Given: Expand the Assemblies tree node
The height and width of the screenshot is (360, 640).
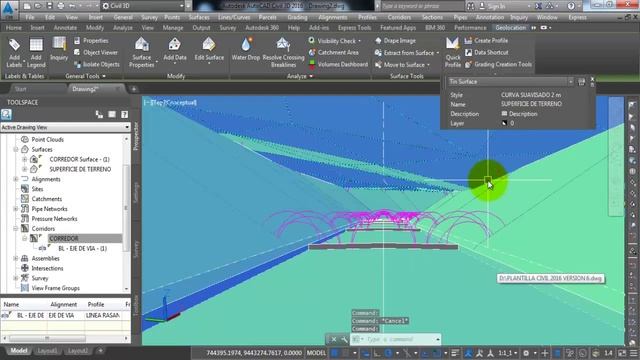Looking at the screenshot, I should coord(16,258).
